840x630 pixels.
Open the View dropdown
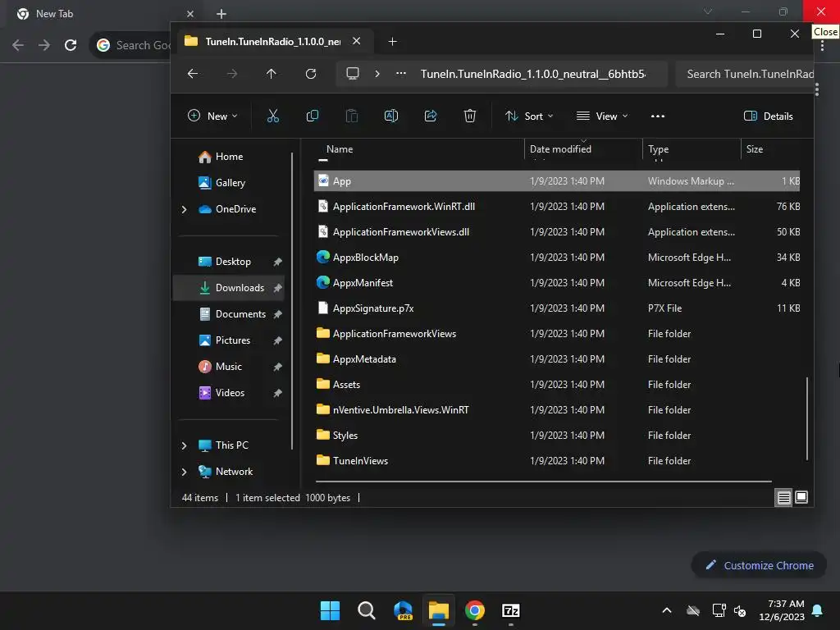(601, 116)
